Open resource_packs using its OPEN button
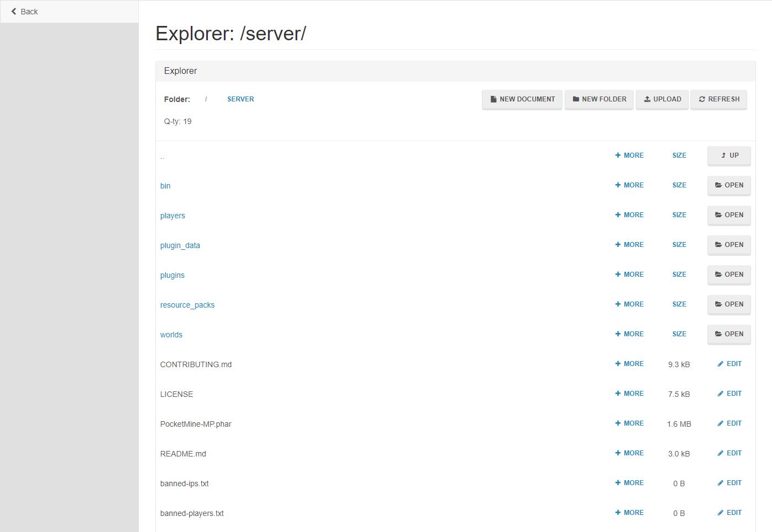 pyautogui.click(x=728, y=304)
